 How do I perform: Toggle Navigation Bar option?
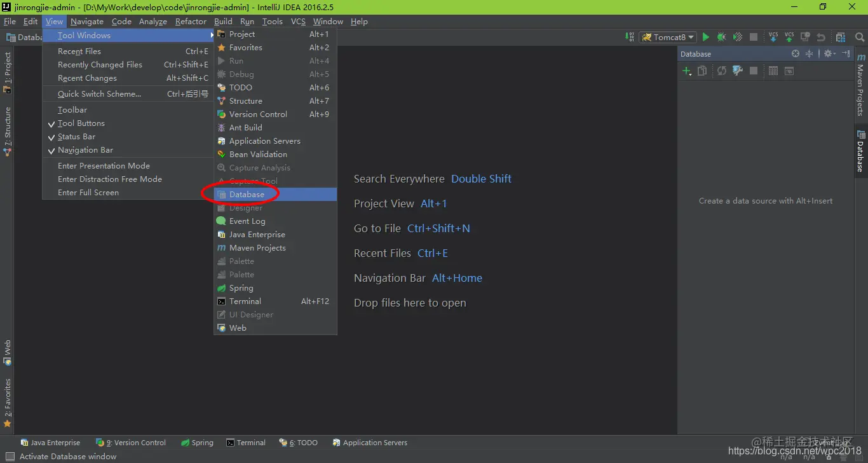pyautogui.click(x=127, y=149)
